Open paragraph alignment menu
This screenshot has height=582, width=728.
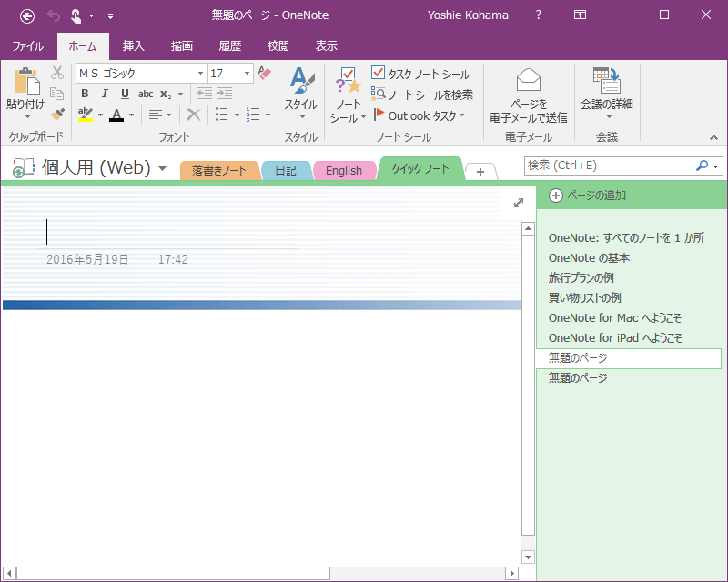pyautogui.click(x=160, y=115)
